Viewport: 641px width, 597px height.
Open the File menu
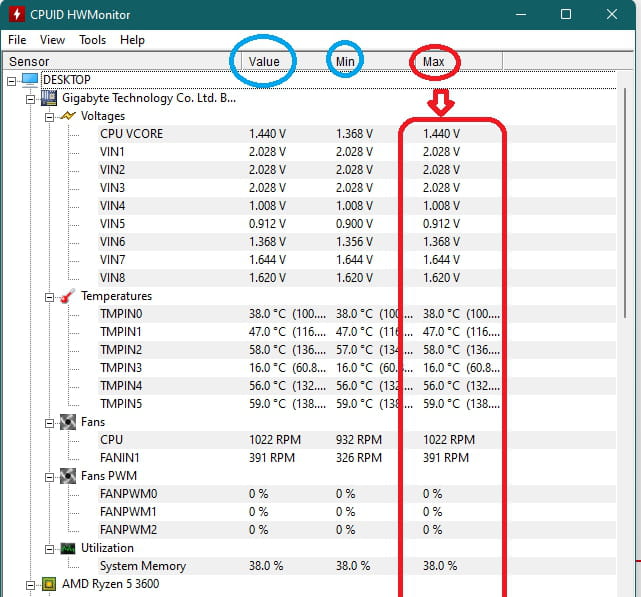(x=17, y=40)
